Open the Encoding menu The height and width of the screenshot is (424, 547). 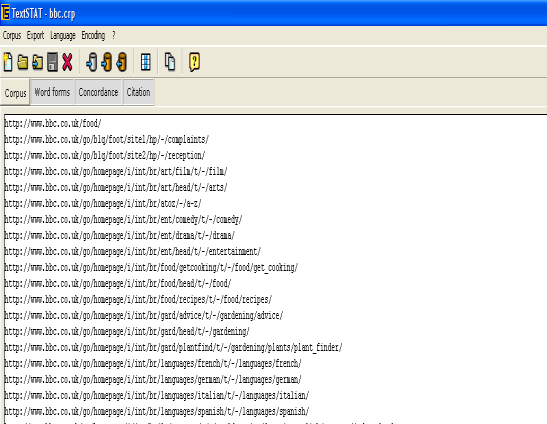93,35
